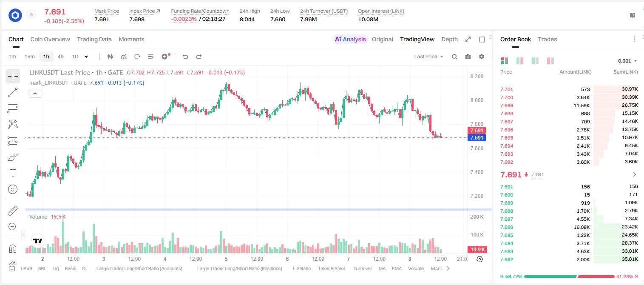Undo the last chart action
The image size is (644, 285).
point(185,57)
